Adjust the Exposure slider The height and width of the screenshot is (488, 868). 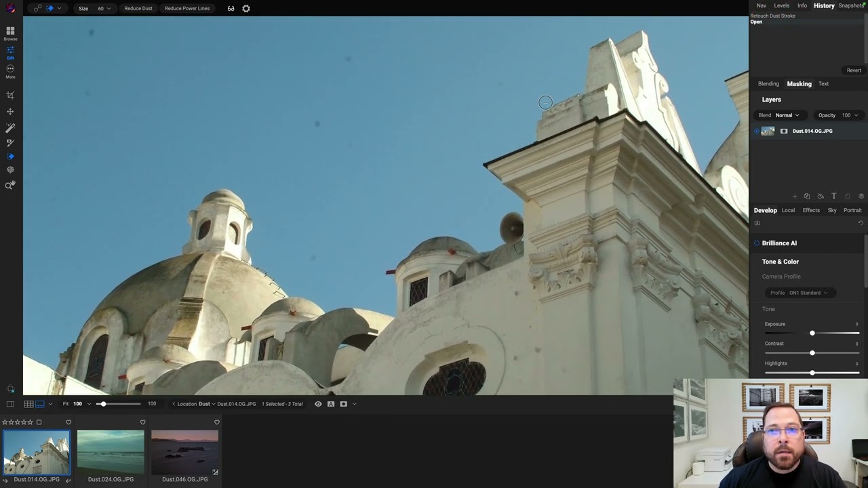(812, 333)
